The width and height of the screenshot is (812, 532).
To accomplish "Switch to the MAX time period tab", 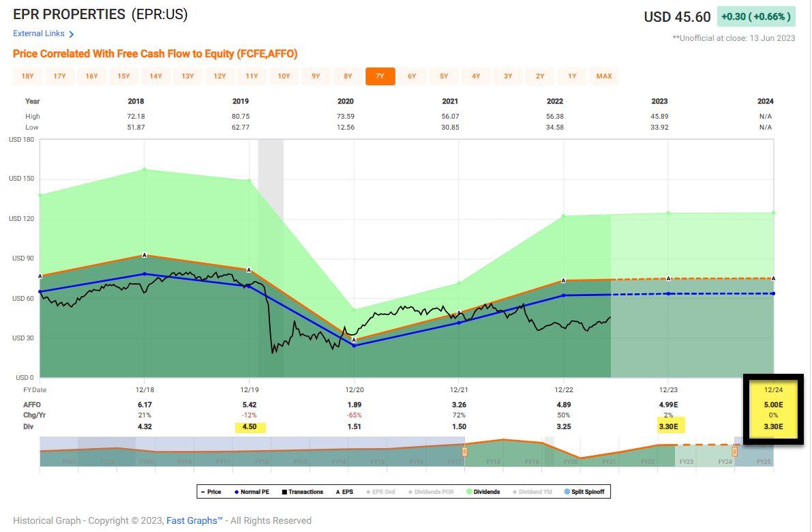I will point(604,76).
